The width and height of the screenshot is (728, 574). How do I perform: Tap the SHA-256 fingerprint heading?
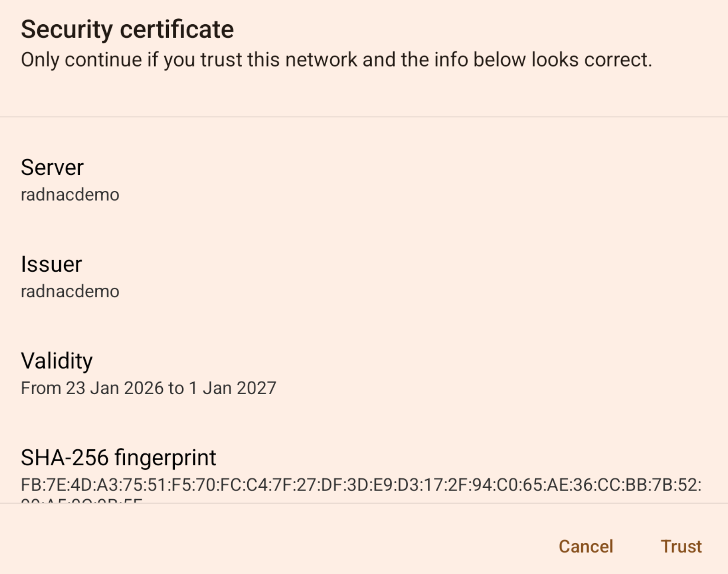coord(118,457)
